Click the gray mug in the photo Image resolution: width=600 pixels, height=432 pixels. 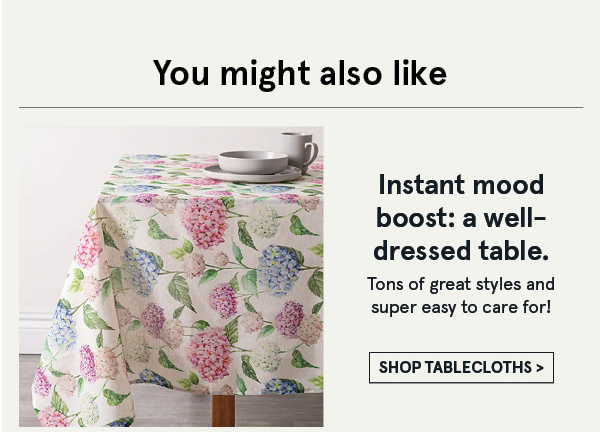(x=299, y=150)
